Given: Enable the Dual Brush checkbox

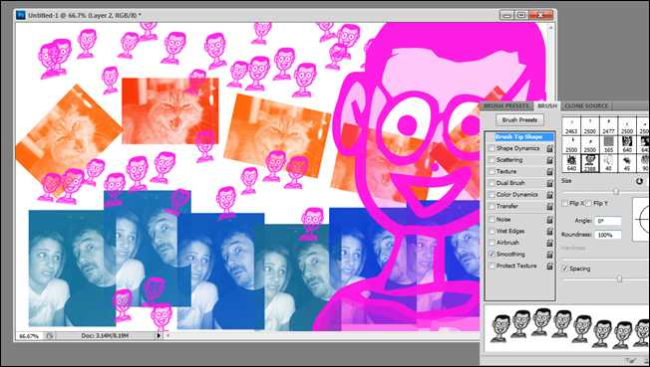Looking at the screenshot, I should click(492, 183).
